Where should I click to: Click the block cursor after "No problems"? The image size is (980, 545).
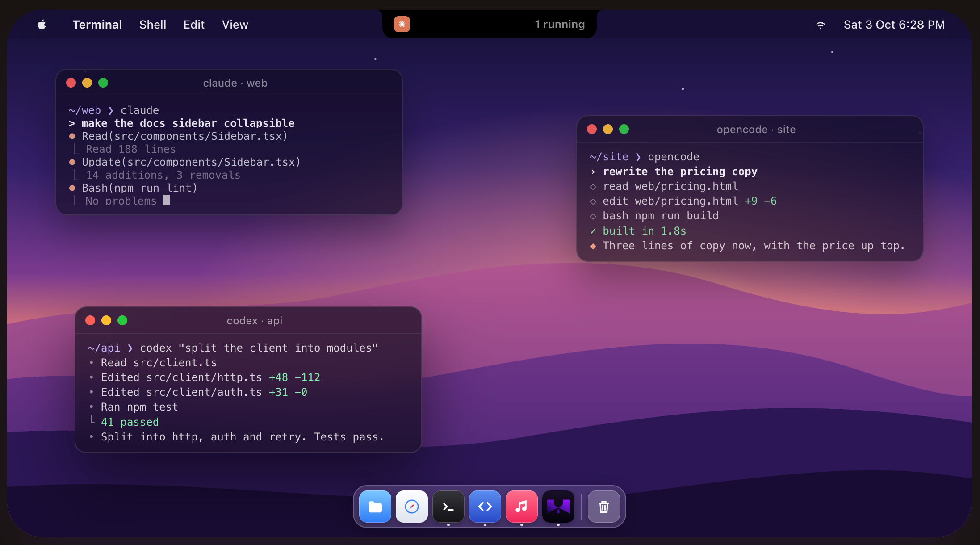(x=167, y=201)
